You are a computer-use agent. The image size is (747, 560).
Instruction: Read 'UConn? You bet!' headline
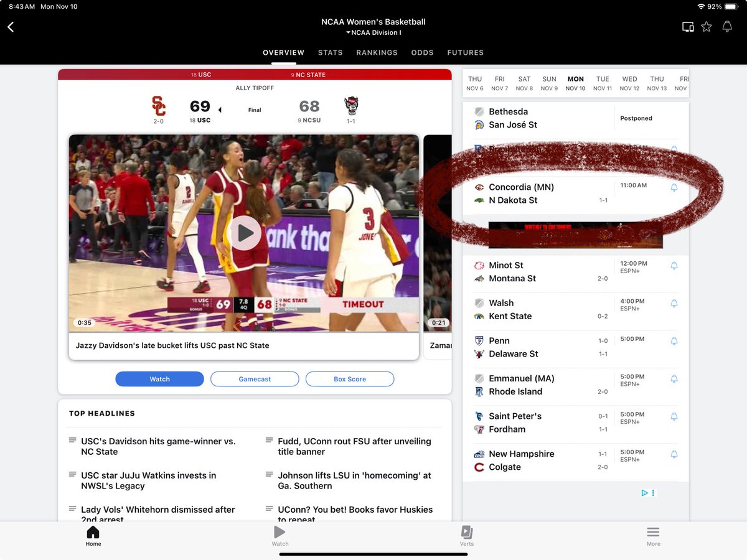tap(355, 514)
